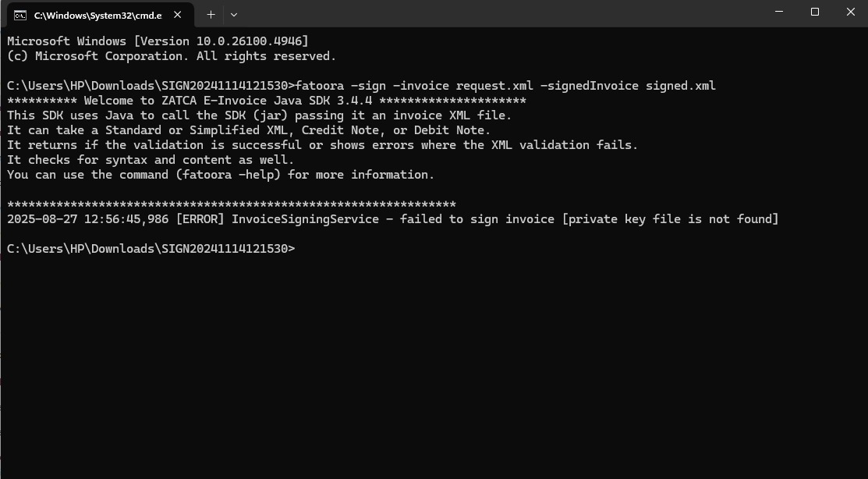Viewport: 868px width, 479px height.
Task: Minimize the terminal window
Action: pos(779,12)
